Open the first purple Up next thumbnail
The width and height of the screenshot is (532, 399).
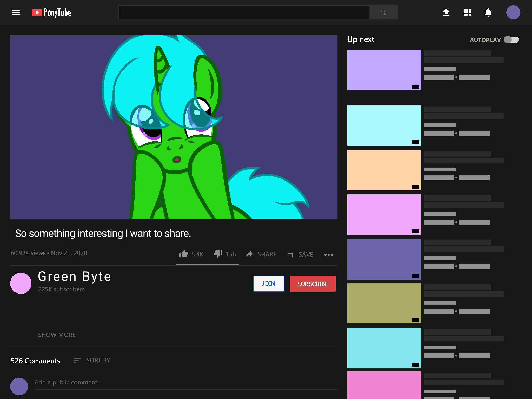coord(384,70)
